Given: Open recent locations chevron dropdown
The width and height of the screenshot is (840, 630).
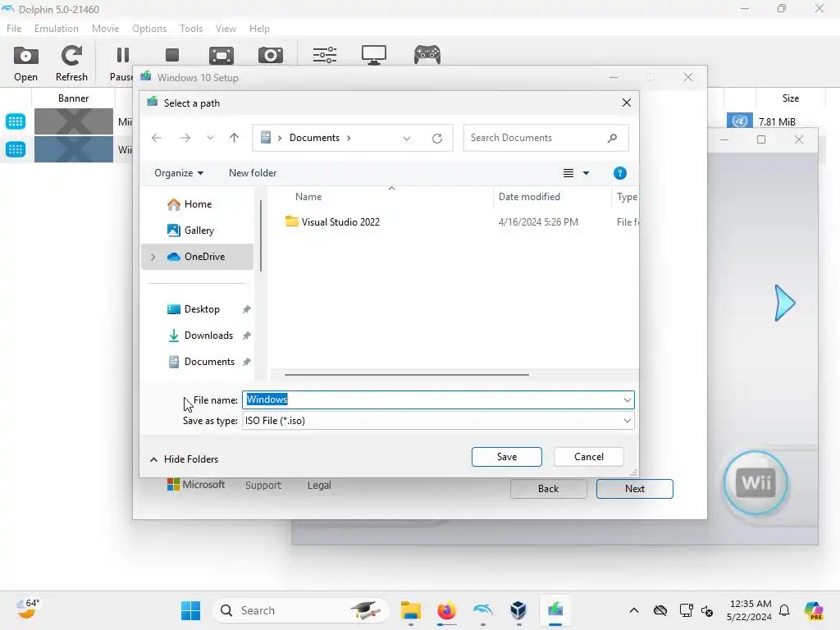Looking at the screenshot, I should click(210, 138).
